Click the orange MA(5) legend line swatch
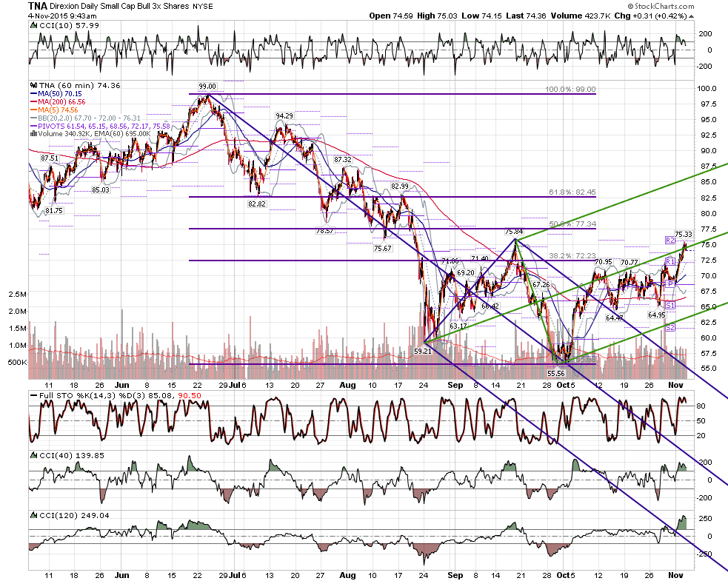This screenshot has height=581, width=728. tap(33, 110)
